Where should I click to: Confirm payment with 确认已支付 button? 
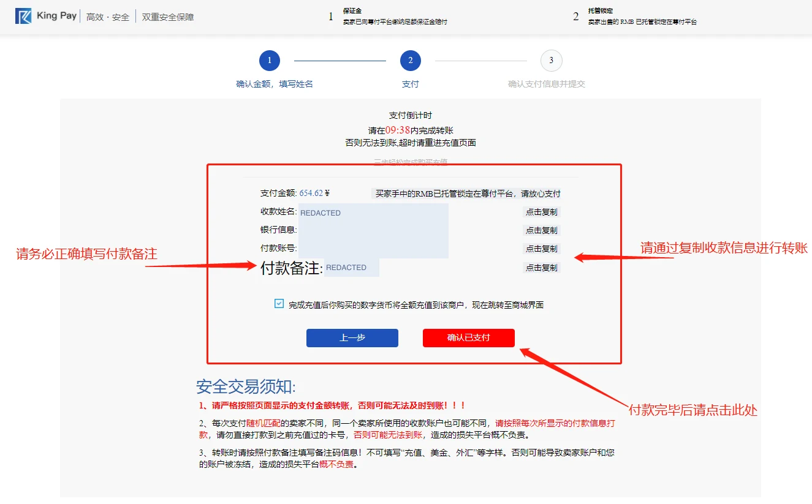pos(469,338)
